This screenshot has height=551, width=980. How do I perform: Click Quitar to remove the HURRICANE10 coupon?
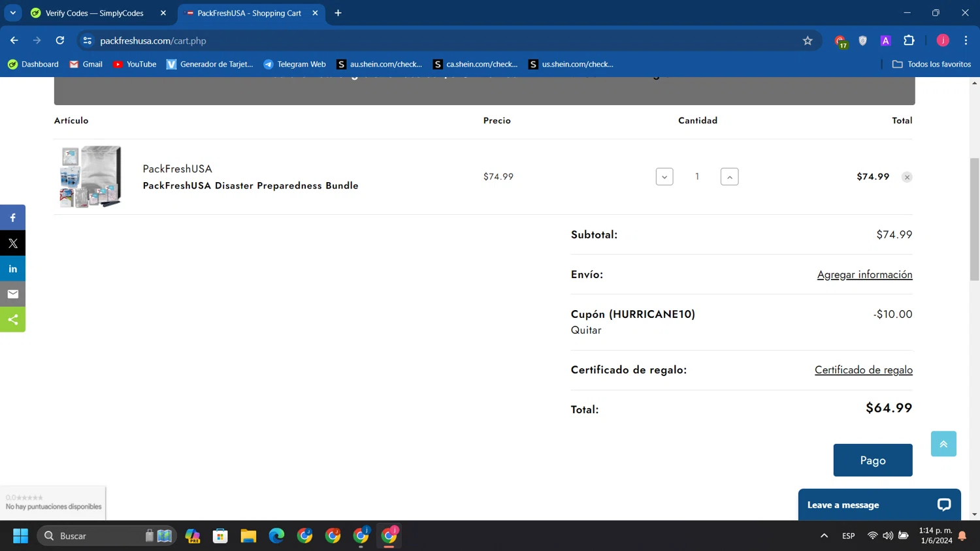pos(586,330)
